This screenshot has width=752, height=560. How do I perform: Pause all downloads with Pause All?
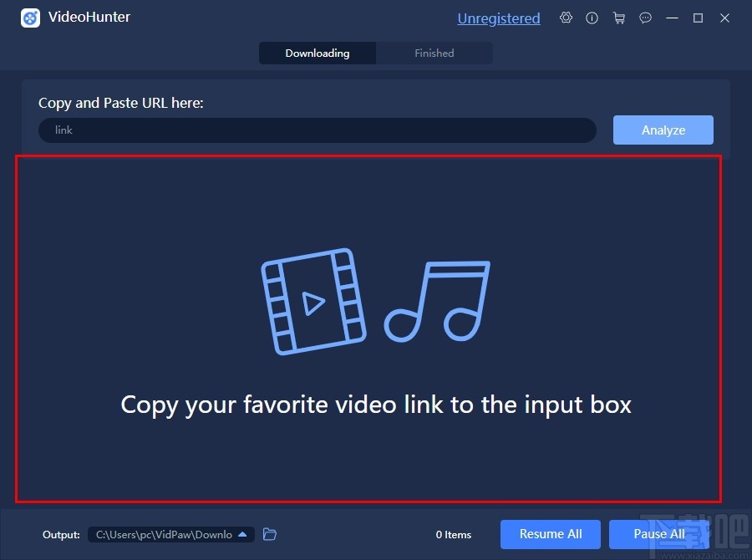(x=659, y=534)
